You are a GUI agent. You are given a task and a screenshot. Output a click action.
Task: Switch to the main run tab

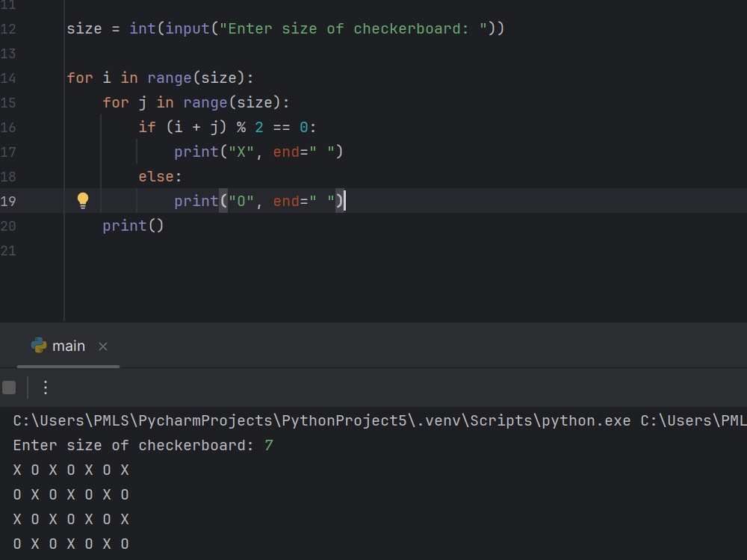pyautogui.click(x=69, y=346)
